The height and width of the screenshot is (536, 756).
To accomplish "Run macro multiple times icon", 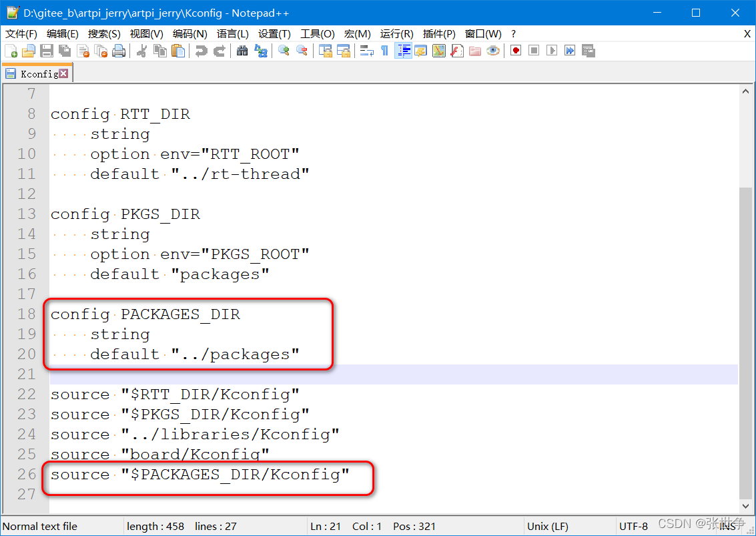I will 570,51.
